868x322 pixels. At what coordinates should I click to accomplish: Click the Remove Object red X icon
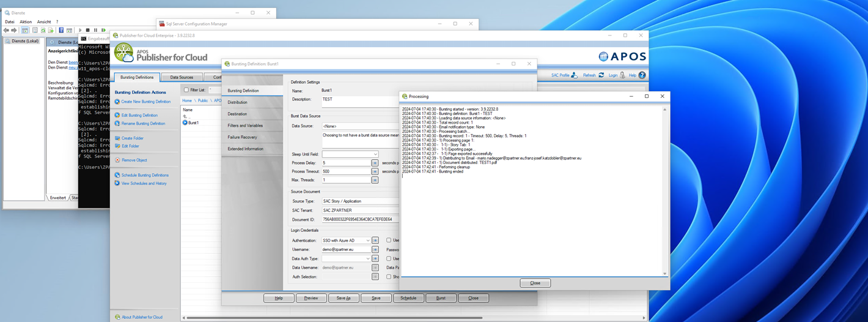pyautogui.click(x=117, y=160)
